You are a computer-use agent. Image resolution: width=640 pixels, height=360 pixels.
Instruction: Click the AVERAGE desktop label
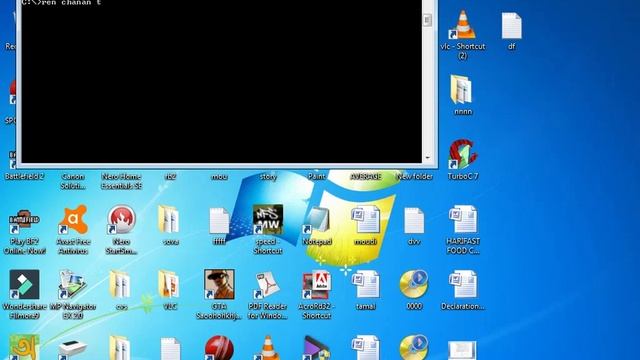pos(365,177)
